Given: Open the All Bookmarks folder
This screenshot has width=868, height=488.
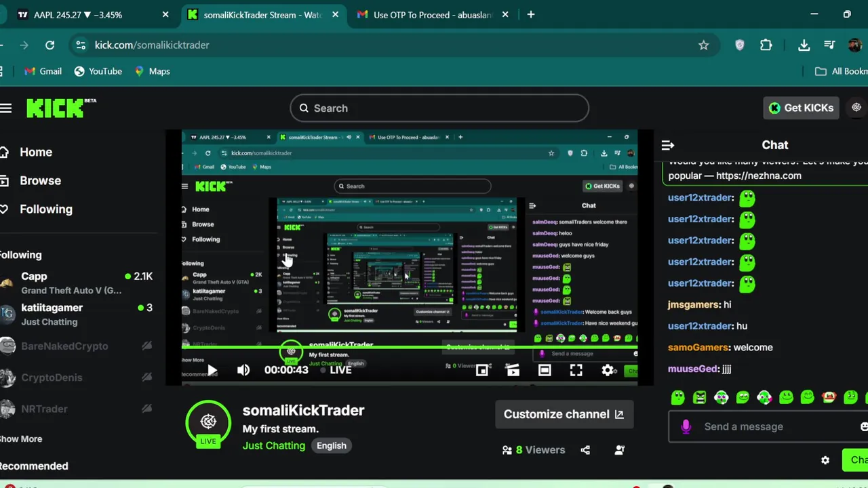Looking at the screenshot, I should tap(841, 71).
